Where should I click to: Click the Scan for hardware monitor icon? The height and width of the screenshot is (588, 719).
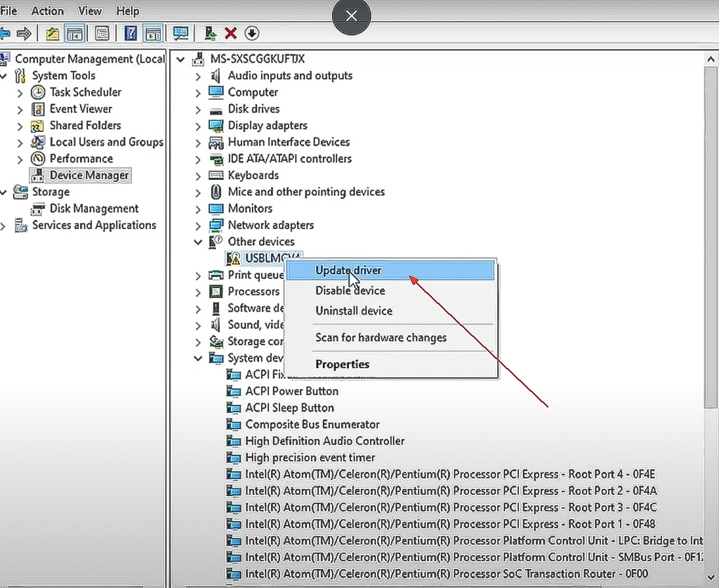tap(180, 34)
